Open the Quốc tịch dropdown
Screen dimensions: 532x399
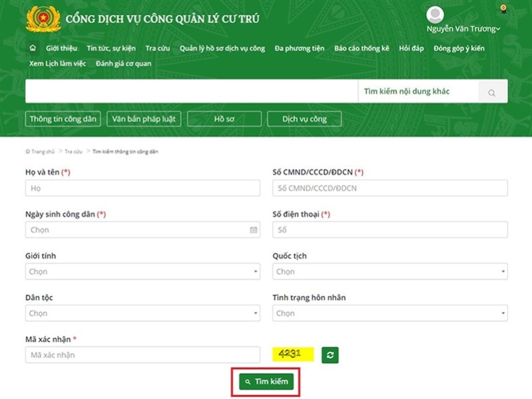(x=390, y=272)
